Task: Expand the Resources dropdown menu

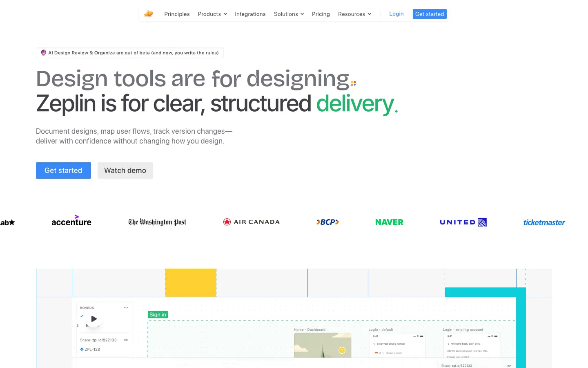Action: 354,14
